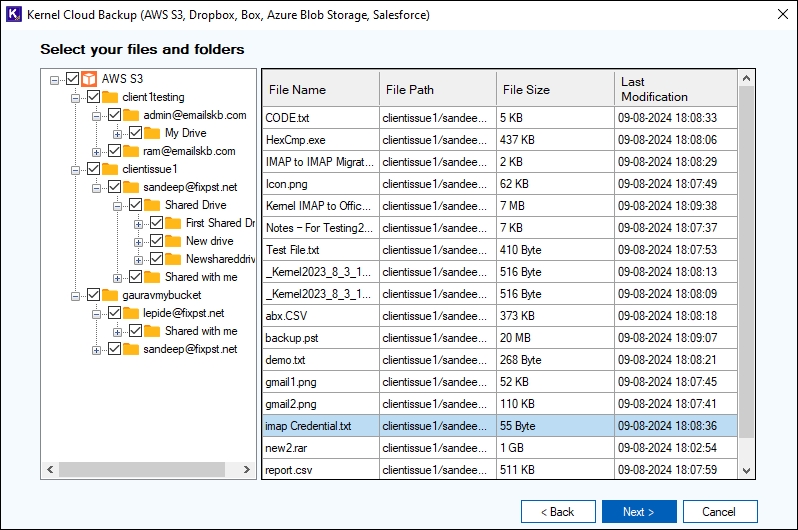Select the new2.rar file row

[x=500, y=448]
